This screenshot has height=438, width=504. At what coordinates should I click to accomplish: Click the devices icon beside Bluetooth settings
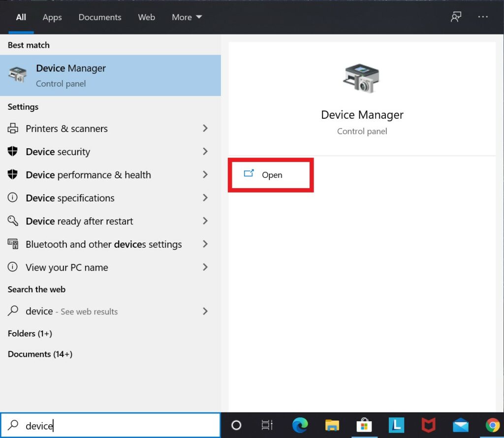click(x=13, y=243)
